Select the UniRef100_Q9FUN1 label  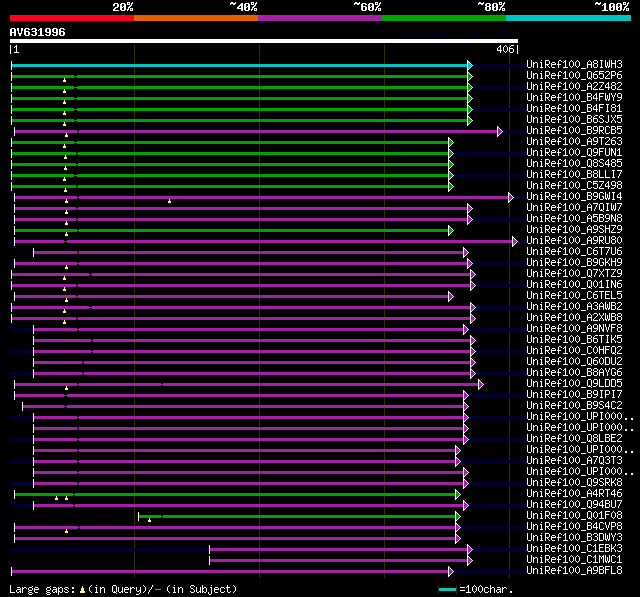tap(574, 153)
